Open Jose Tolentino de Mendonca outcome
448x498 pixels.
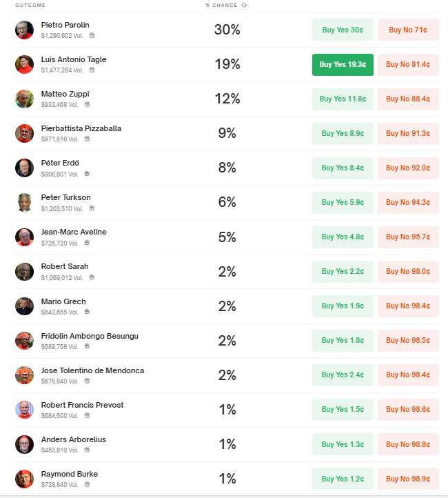tap(92, 370)
